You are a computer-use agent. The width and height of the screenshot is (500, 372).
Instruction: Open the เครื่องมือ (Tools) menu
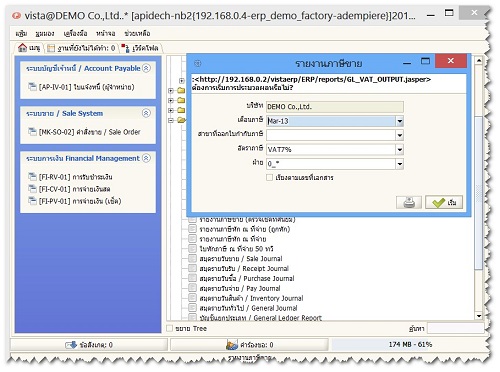coord(75,33)
